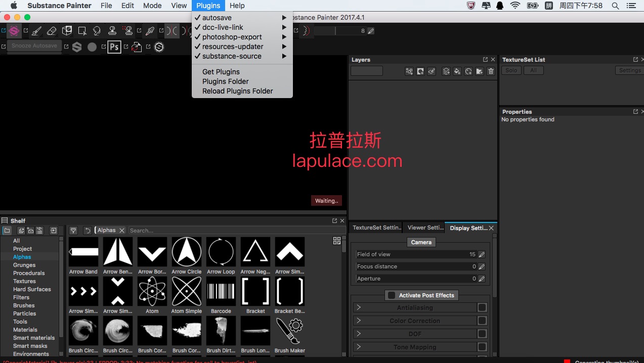Select the Eraser tool in toolbar
The image size is (644, 363).
click(51, 31)
